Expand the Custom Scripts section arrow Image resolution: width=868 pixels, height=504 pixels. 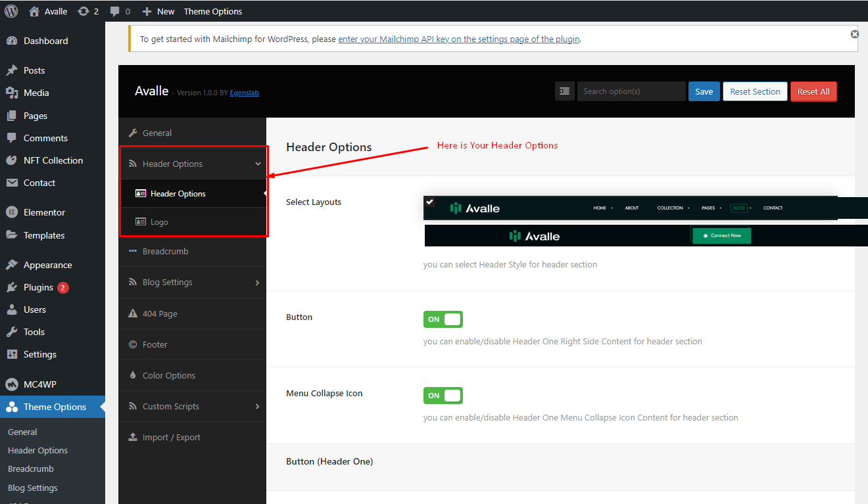257,407
